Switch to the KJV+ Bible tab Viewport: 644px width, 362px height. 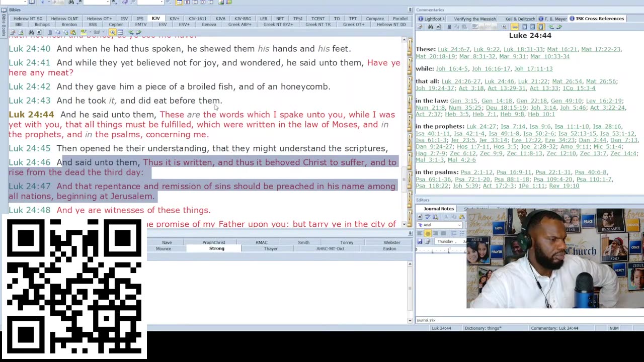point(174,19)
